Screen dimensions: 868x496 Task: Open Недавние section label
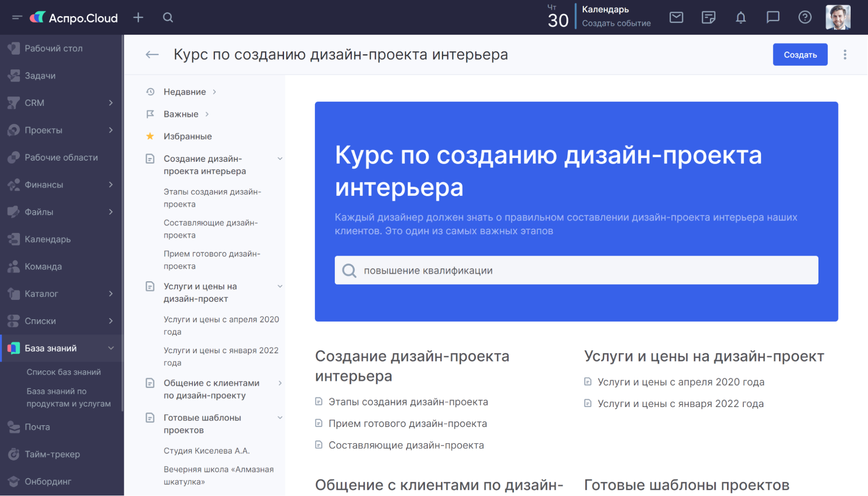(x=185, y=92)
